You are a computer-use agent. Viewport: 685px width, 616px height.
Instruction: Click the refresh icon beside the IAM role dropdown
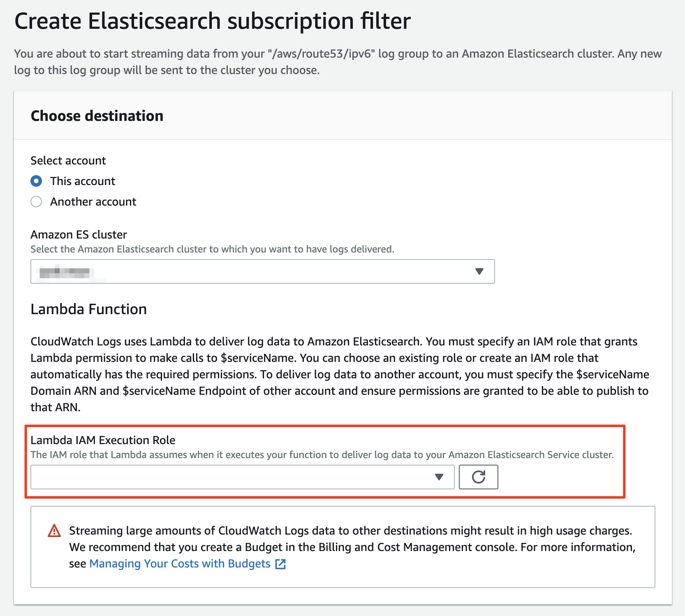click(x=478, y=477)
